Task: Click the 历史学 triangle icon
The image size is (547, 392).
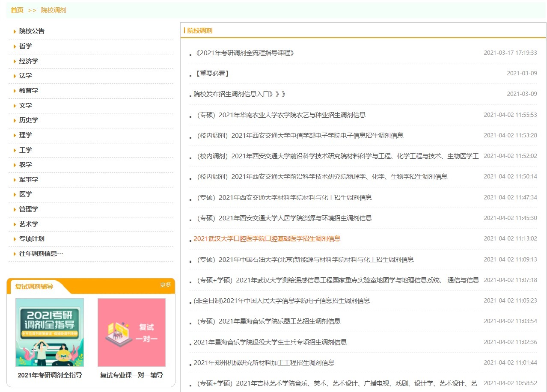Action: [15, 120]
